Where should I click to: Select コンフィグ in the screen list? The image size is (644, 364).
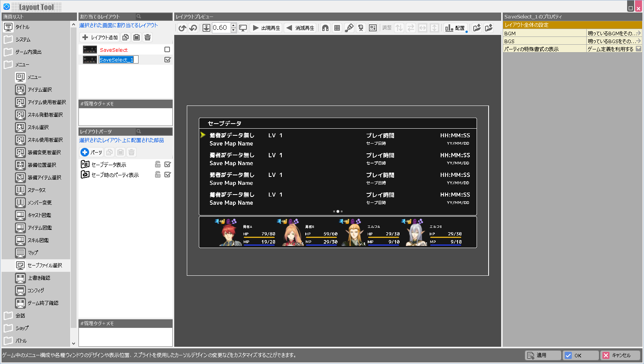[x=36, y=291]
